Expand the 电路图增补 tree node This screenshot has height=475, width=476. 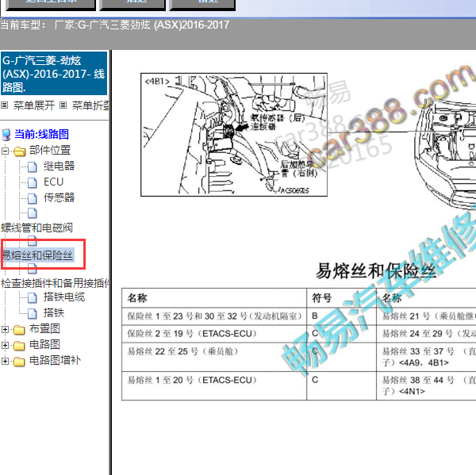5,361
